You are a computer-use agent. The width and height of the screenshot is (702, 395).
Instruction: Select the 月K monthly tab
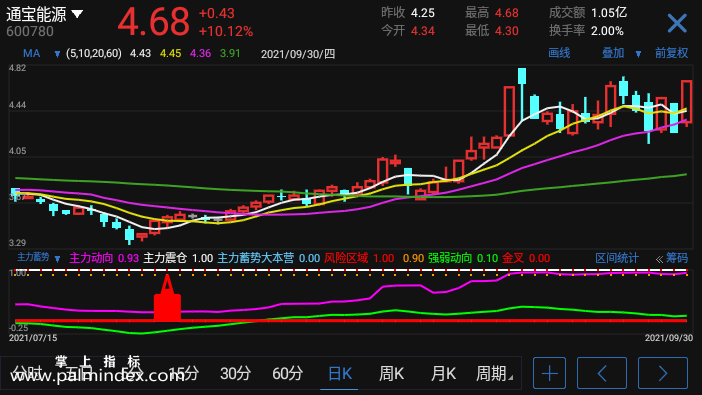click(x=443, y=374)
